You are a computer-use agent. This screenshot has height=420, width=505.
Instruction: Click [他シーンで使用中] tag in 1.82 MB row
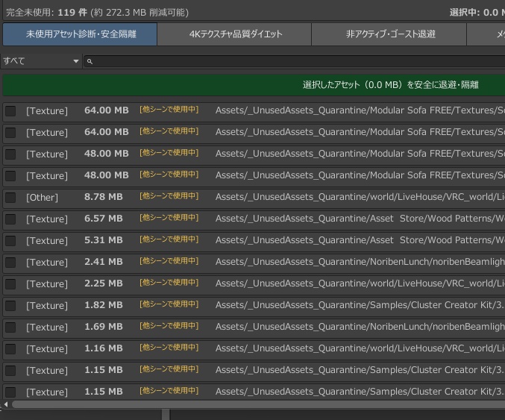(169, 304)
